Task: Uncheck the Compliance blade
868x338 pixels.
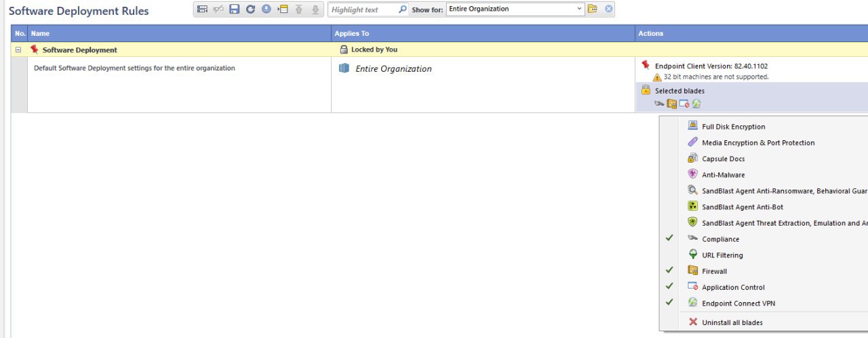Action: point(764,239)
